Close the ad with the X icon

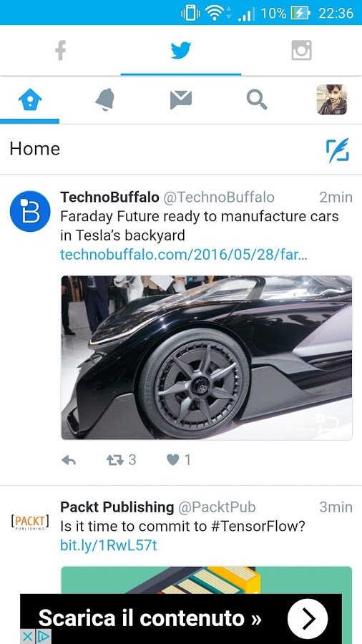pos(27,636)
